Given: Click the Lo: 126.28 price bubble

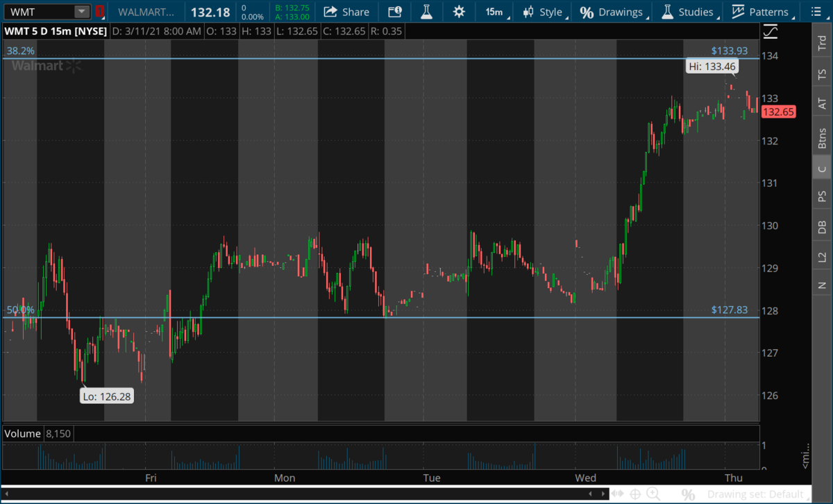Looking at the screenshot, I should point(106,397).
